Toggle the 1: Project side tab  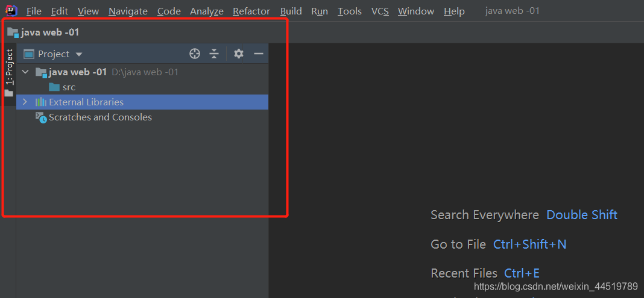point(8,74)
